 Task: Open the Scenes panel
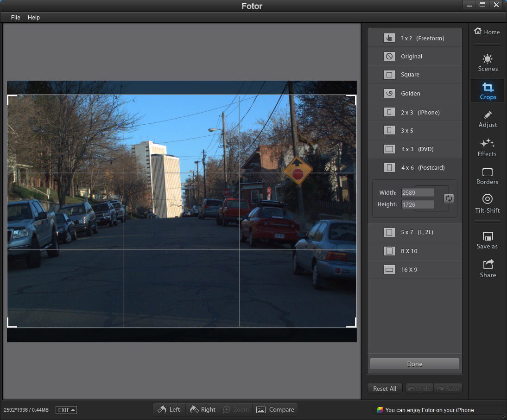(x=488, y=63)
